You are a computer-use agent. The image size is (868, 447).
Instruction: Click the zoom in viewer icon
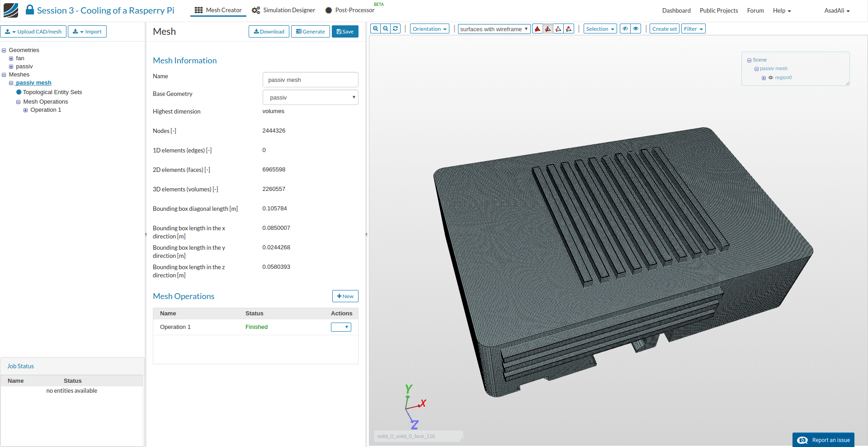click(375, 29)
